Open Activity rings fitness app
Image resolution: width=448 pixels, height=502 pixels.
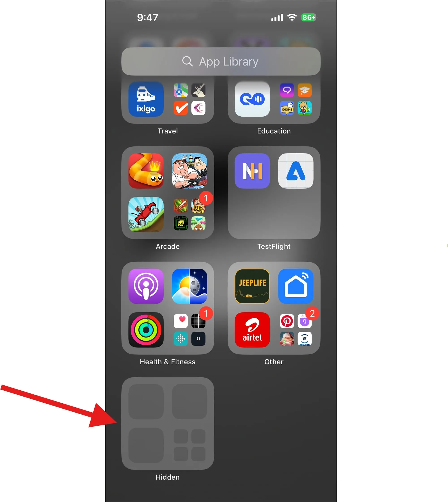(146, 329)
